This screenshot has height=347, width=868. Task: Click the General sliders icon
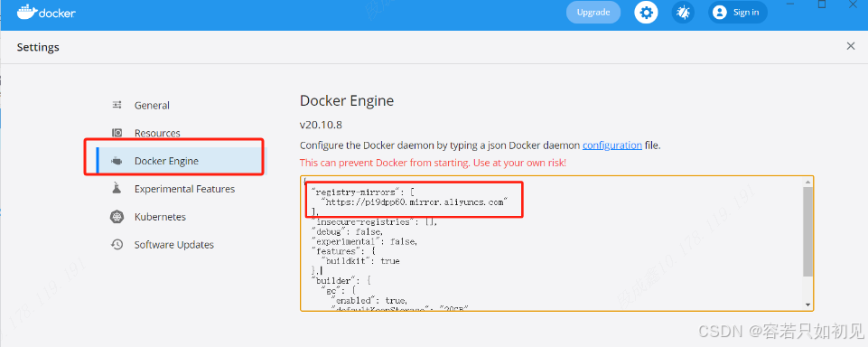point(117,105)
